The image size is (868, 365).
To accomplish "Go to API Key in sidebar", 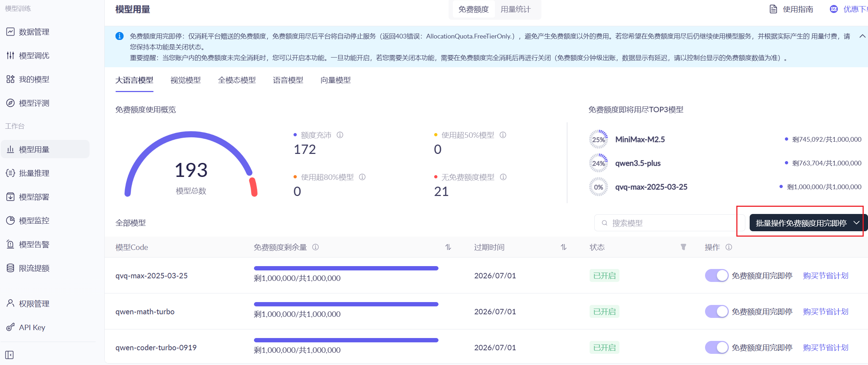I will [x=32, y=327].
